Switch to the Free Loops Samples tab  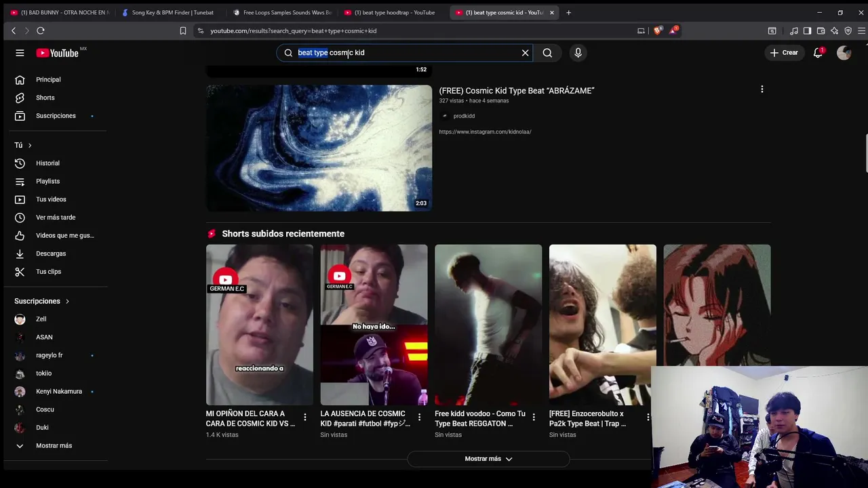[281, 12]
